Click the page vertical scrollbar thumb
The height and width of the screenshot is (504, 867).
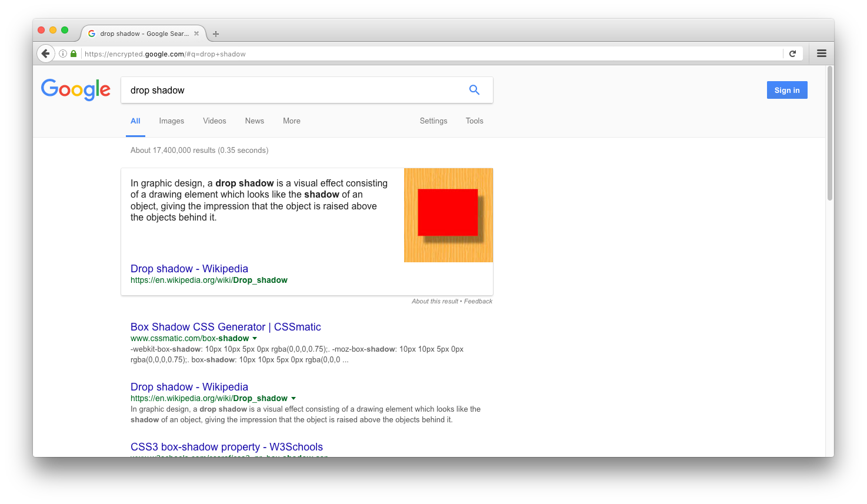830,133
